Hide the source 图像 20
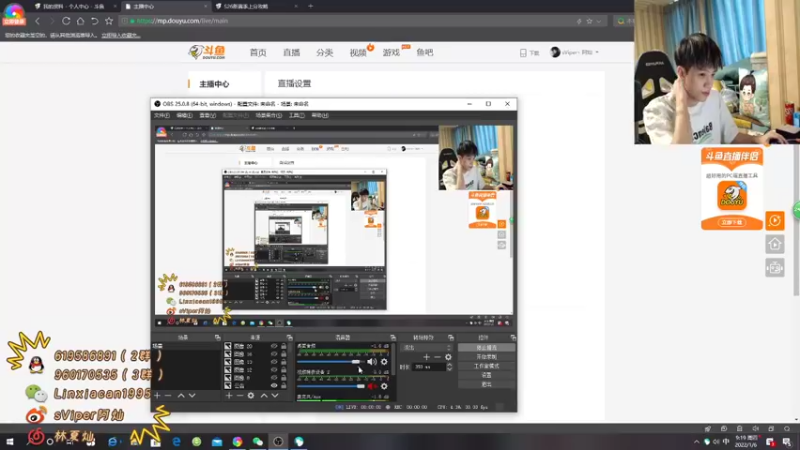The width and height of the screenshot is (800, 450). (x=274, y=346)
